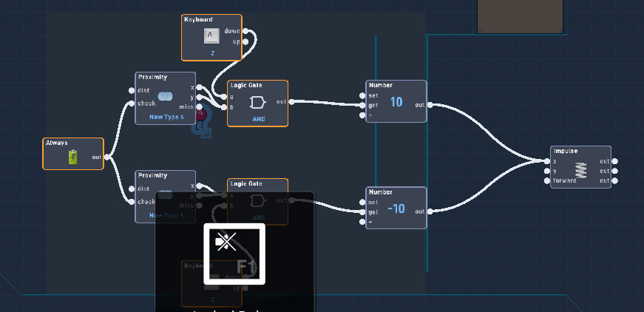Click the upper Proximity node's 'miss' output port
The image size is (644, 312).
[x=199, y=106]
